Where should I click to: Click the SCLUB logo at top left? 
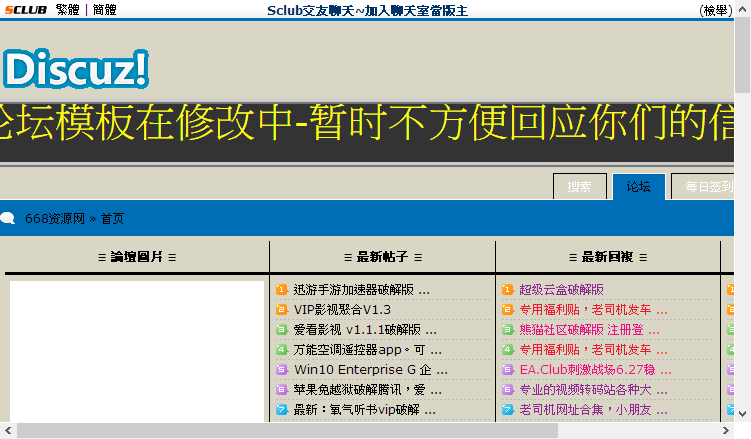26,10
